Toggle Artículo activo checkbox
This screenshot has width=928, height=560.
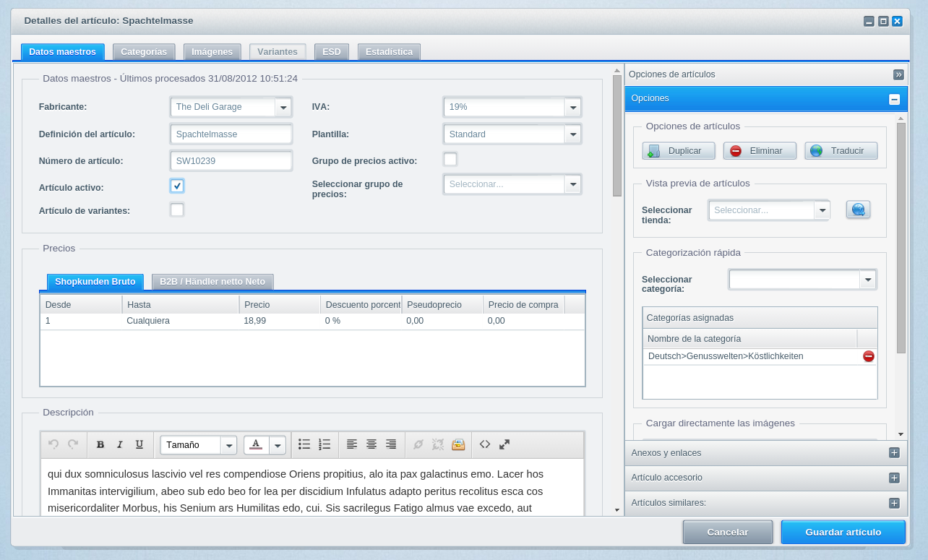[177, 186]
